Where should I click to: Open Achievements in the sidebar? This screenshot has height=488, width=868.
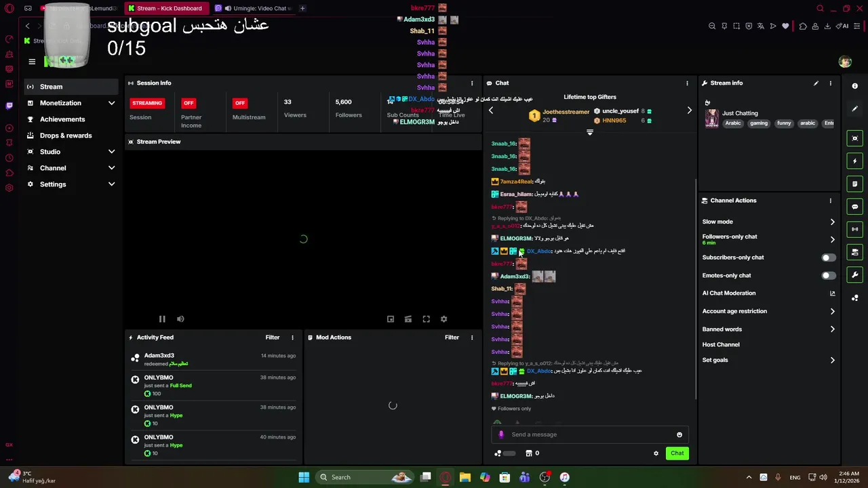point(71,119)
